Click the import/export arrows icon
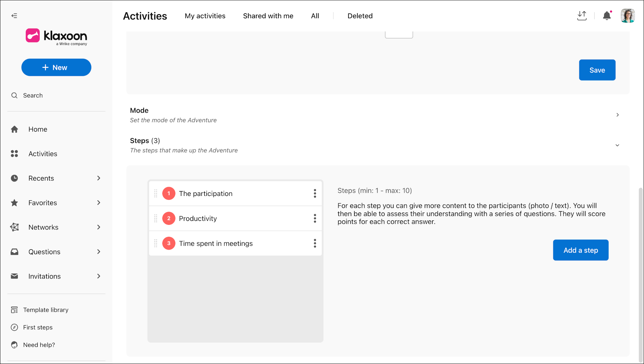The image size is (644, 364). pos(582,16)
